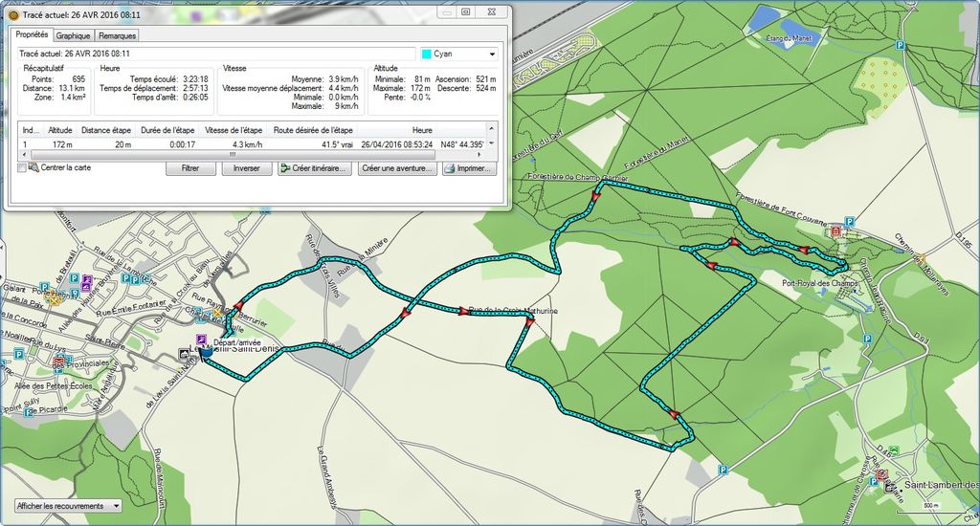Sort by Vitesse de l'étape column header
The height and width of the screenshot is (526, 980).
pyautogui.click(x=234, y=130)
